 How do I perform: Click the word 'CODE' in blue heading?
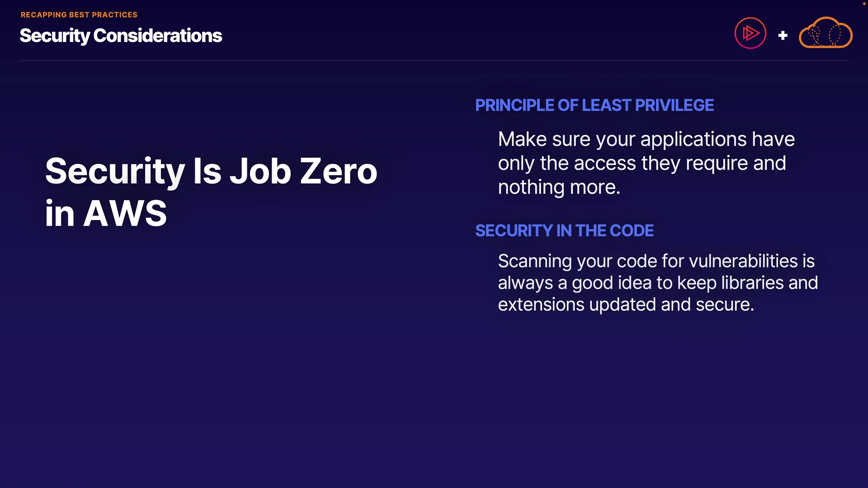[x=631, y=230]
